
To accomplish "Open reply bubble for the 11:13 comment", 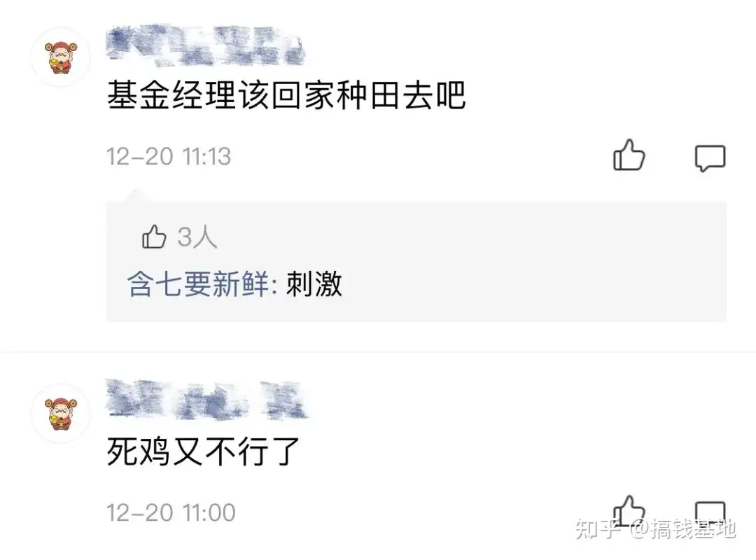I will 710,157.
